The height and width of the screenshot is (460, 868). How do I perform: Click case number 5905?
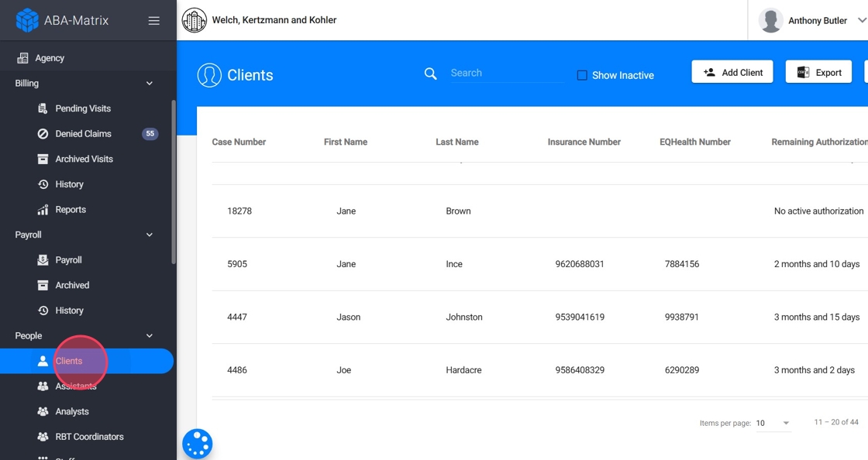(x=237, y=264)
